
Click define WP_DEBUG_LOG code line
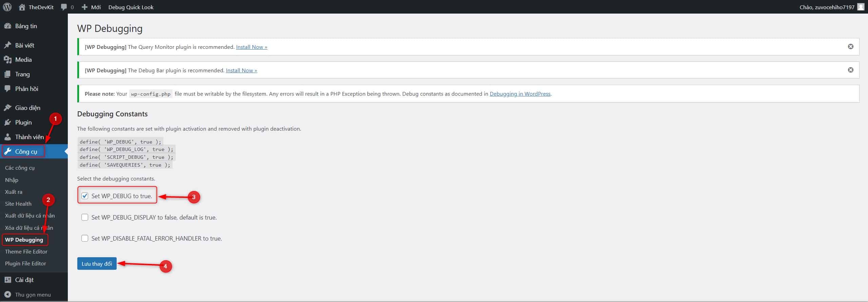coord(126,149)
